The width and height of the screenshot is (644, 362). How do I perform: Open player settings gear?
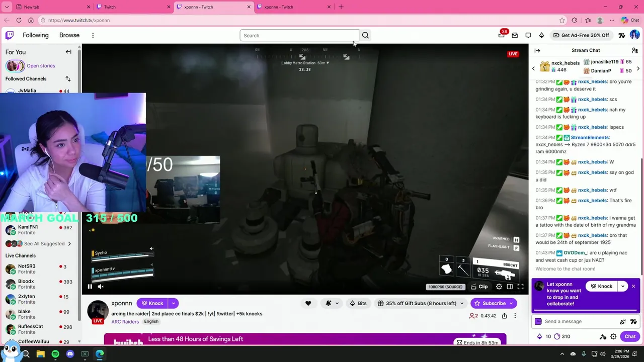tap(499, 287)
